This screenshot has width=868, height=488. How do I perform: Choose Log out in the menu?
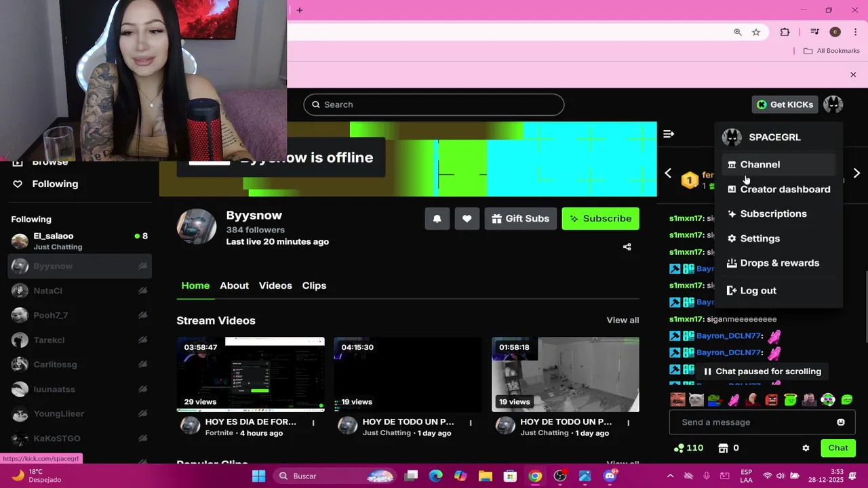(x=778, y=290)
